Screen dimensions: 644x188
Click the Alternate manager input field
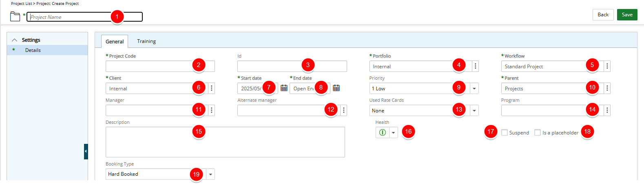pyautogui.click(x=289, y=110)
